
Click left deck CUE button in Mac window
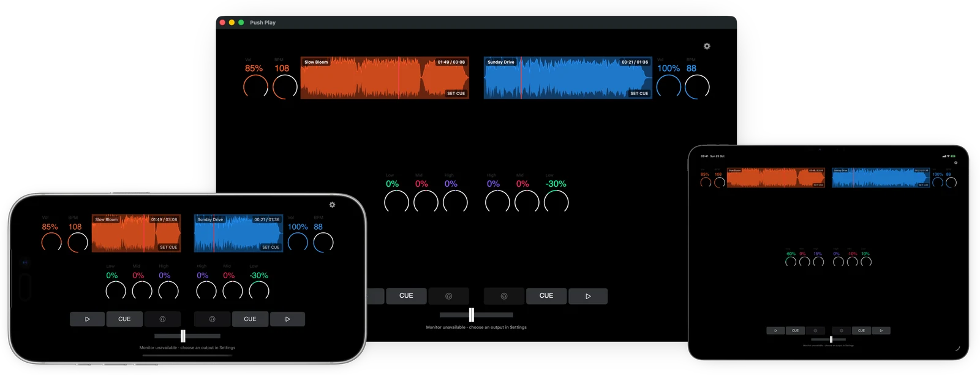(x=406, y=296)
